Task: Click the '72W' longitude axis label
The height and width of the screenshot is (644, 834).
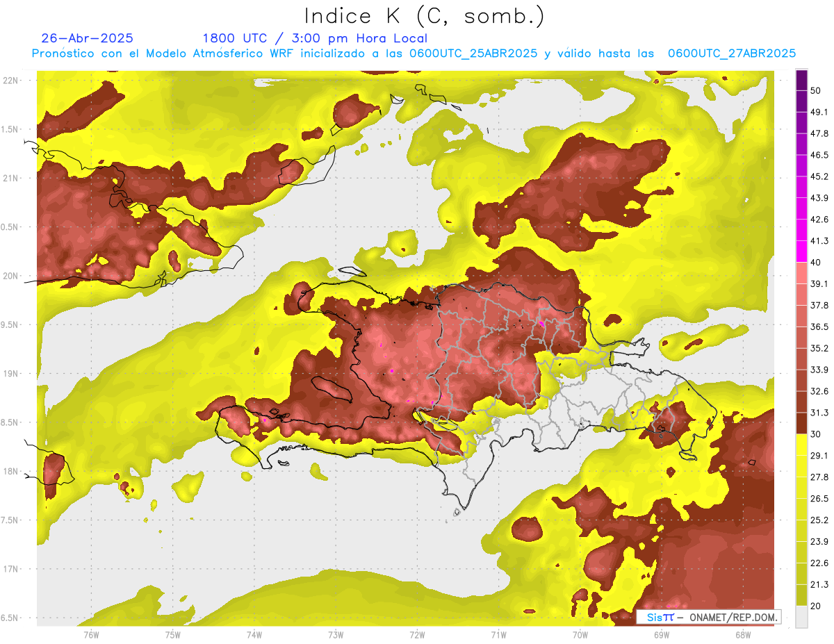Action: click(x=417, y=634)
